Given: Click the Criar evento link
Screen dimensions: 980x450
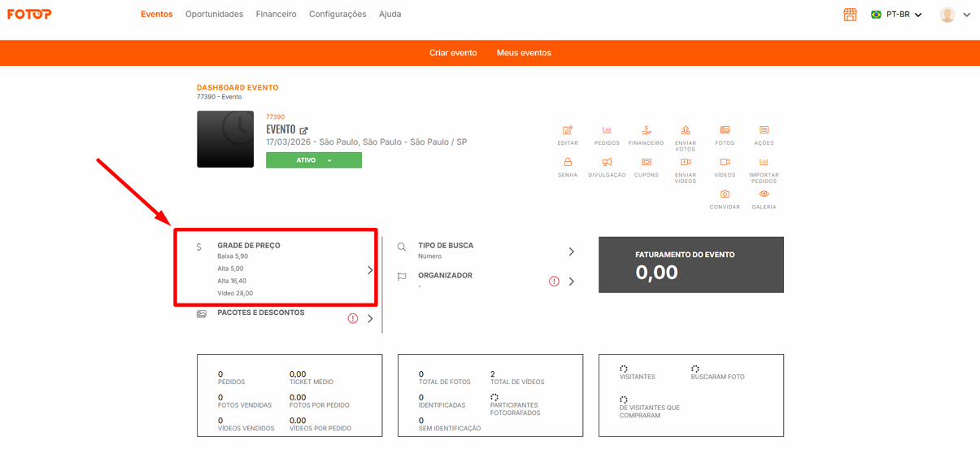Looking at the screenshot, I should 453,53.
